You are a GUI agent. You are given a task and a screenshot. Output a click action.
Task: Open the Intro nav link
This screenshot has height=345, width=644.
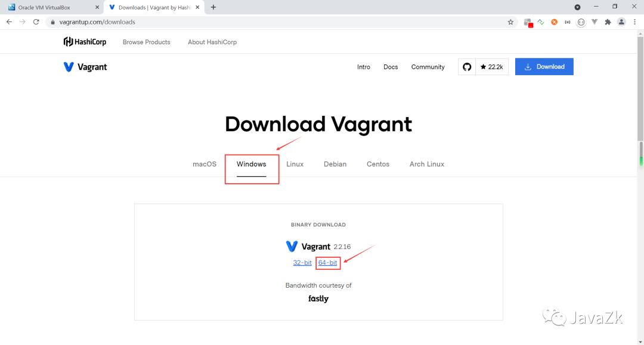click(x=364, y=67)
